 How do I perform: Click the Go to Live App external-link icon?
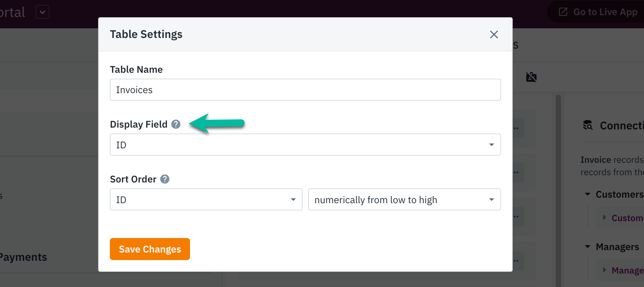[563, 12]
